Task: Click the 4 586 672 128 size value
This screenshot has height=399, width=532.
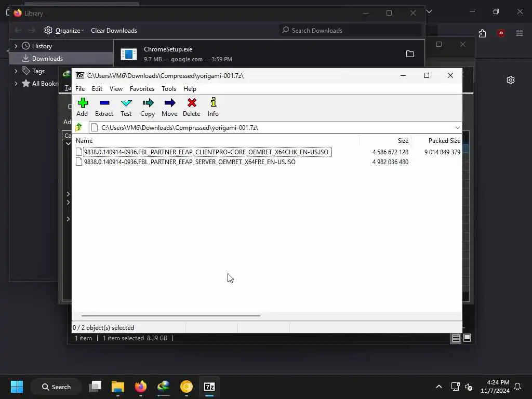Action: click(390, 152)
